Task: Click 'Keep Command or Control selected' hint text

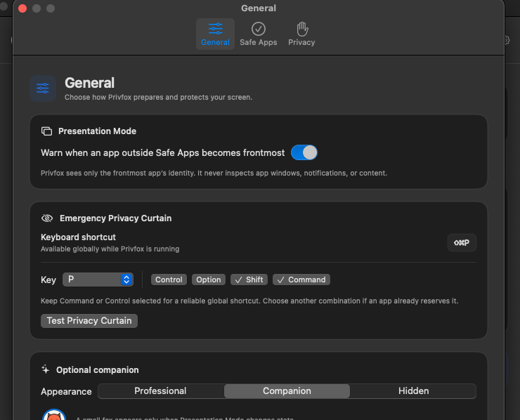Action: pyautogui.click(x=249, y=301)
